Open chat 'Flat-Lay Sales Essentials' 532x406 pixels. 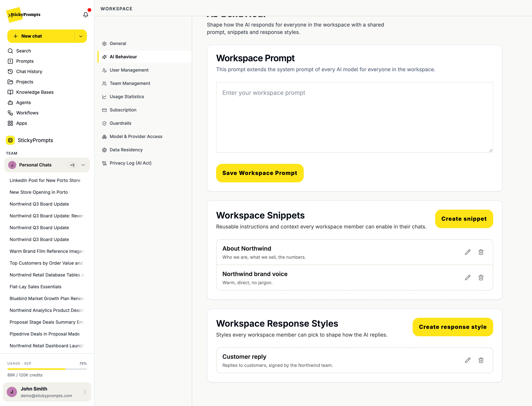(36, 287)
